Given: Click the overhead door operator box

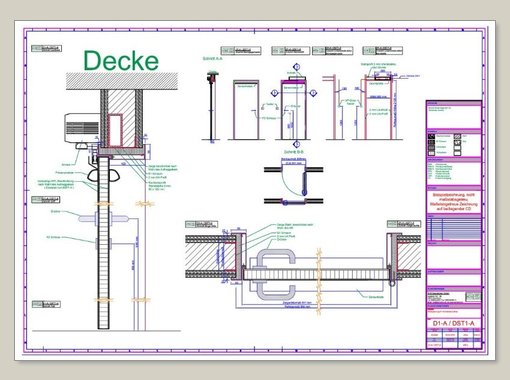Looking at the screenshot, I should tap(82, 128).
